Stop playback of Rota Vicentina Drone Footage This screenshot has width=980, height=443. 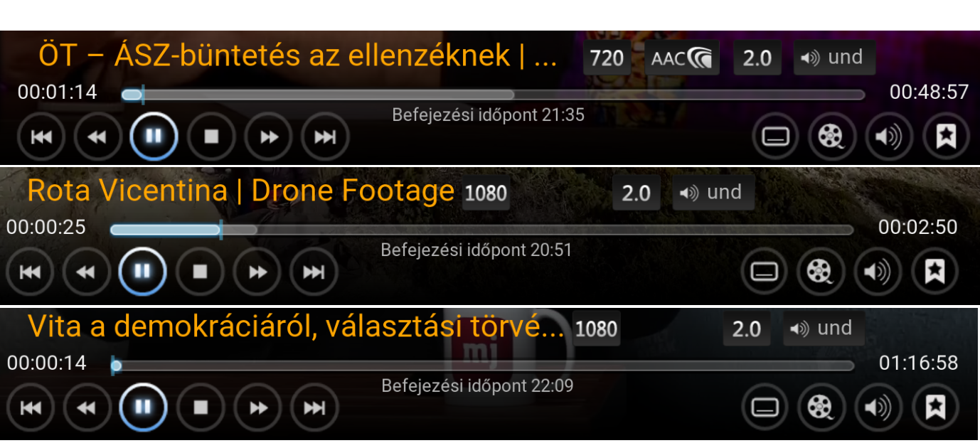coord(200,271)
